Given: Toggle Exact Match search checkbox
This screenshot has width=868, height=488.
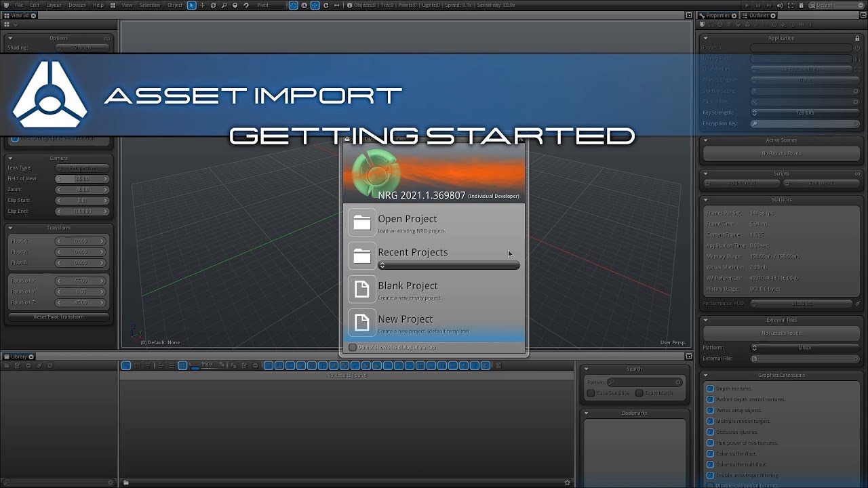Looking at the screenshot, I should [639, 393].
